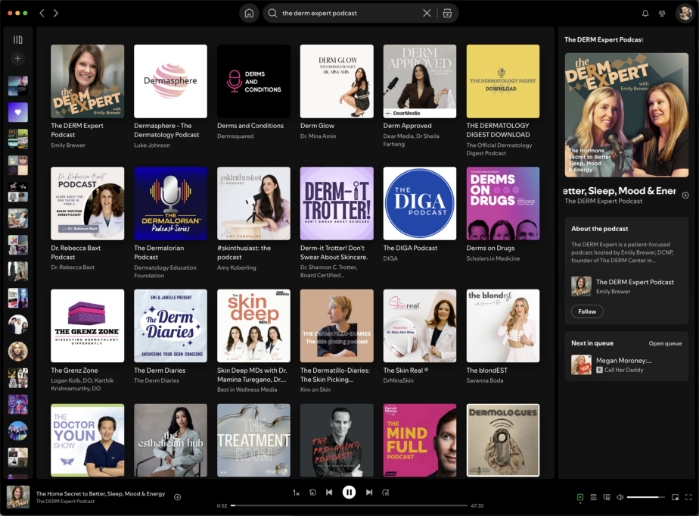The image size is (699, 516).
Task: Open the Mind Full Podcast cover
Action: (x=419, y=441)
